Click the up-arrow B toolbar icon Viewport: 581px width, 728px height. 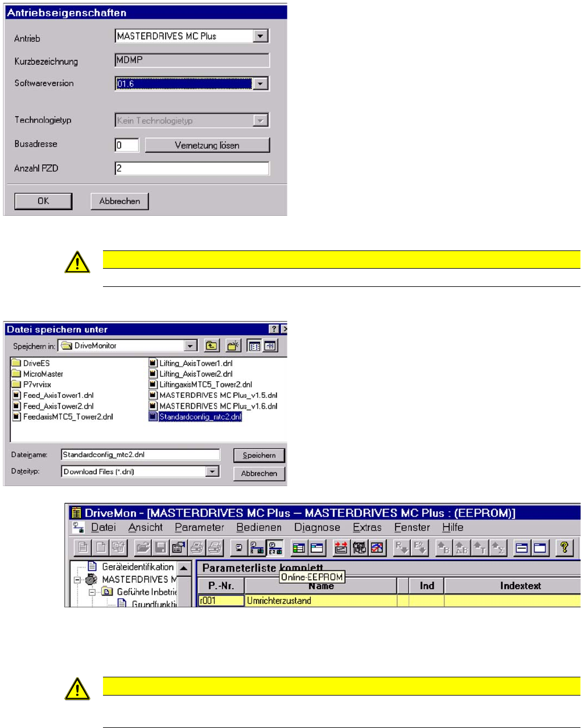click(443, 548)
